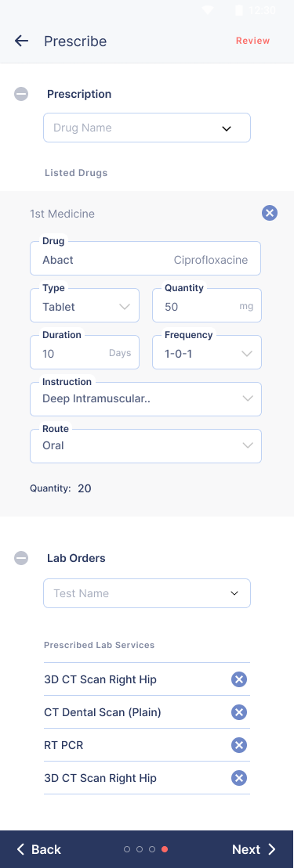Open the Drug Name dropdown
The height and width of the screenshot is (868, 294).
click(x=147, y=128)
